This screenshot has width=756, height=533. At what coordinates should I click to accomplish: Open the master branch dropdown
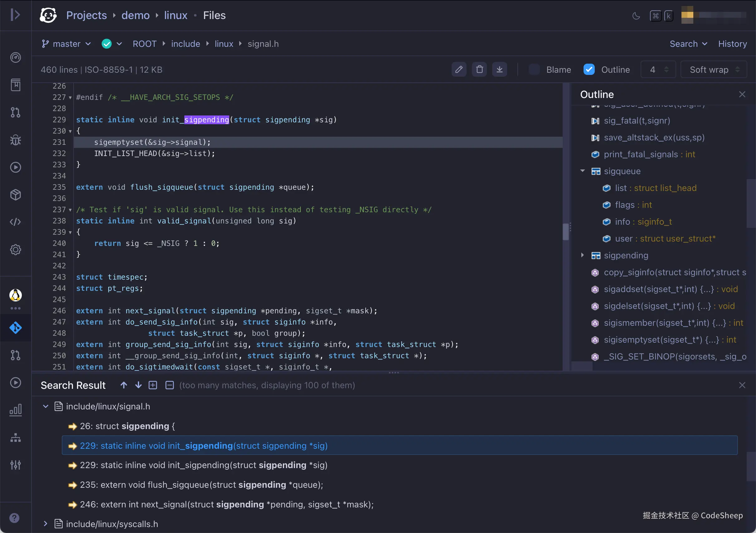[x=67, y=44]
